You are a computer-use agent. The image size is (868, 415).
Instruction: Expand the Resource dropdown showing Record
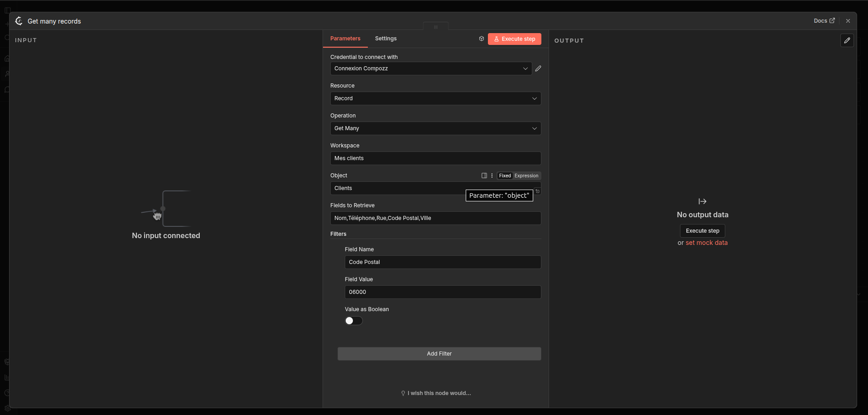(x=435, y=98)
